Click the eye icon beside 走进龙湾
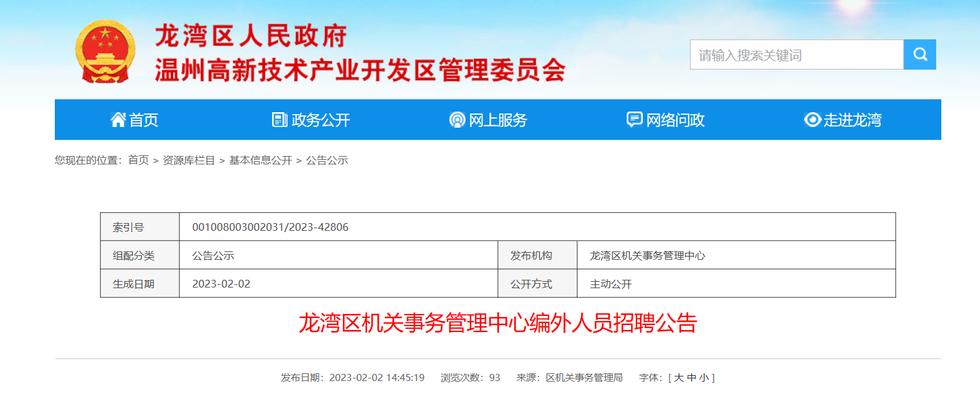Screen dimensions: 980x401 coord(812,119)
